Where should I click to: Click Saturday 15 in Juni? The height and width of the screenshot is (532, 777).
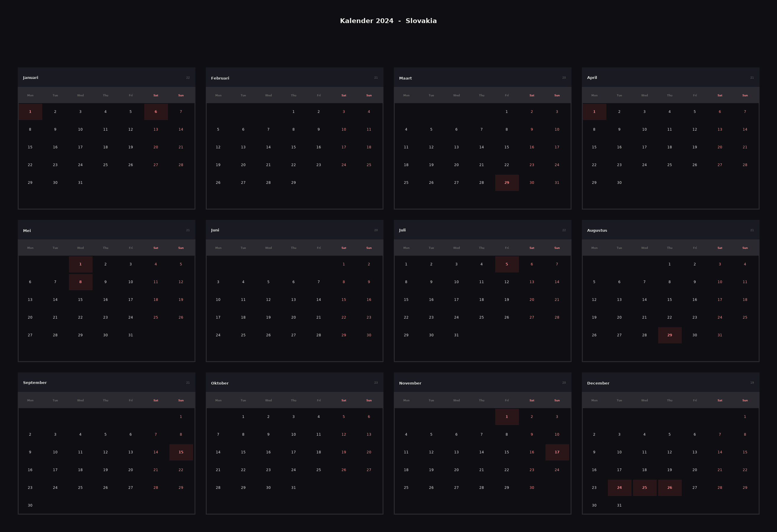point(344,300)
